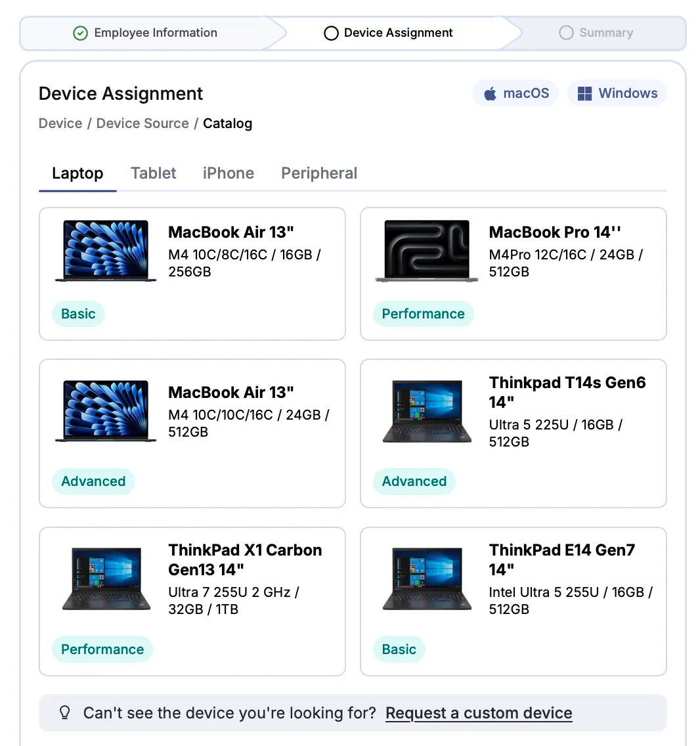Select the ThinkPad X1 Carbon Gen13 card
The image size is (700, 746).
192,602
